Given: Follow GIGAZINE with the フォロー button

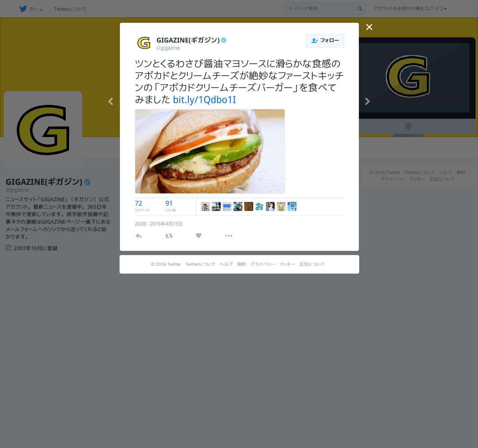Looking at the screenshot, I should click(x=325, y=41).
